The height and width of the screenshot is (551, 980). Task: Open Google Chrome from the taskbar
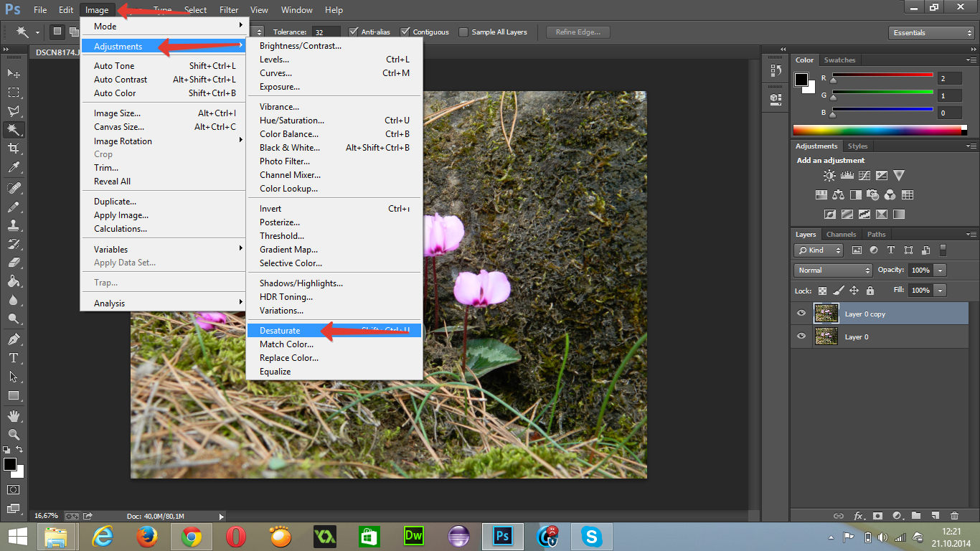pyautogui.click(x=191, y=537)
